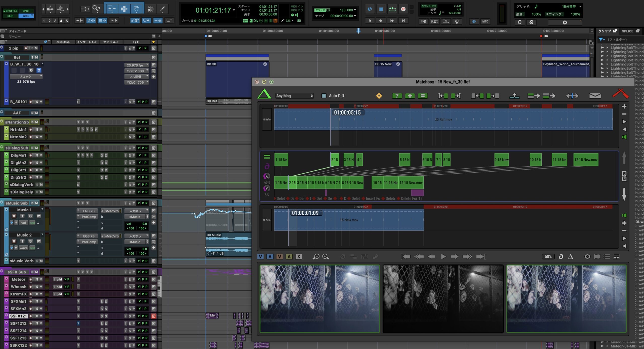
Task: Open the YCbCr 709 color space dropdown
Action: pyautogui.click(x=137, y=83)
